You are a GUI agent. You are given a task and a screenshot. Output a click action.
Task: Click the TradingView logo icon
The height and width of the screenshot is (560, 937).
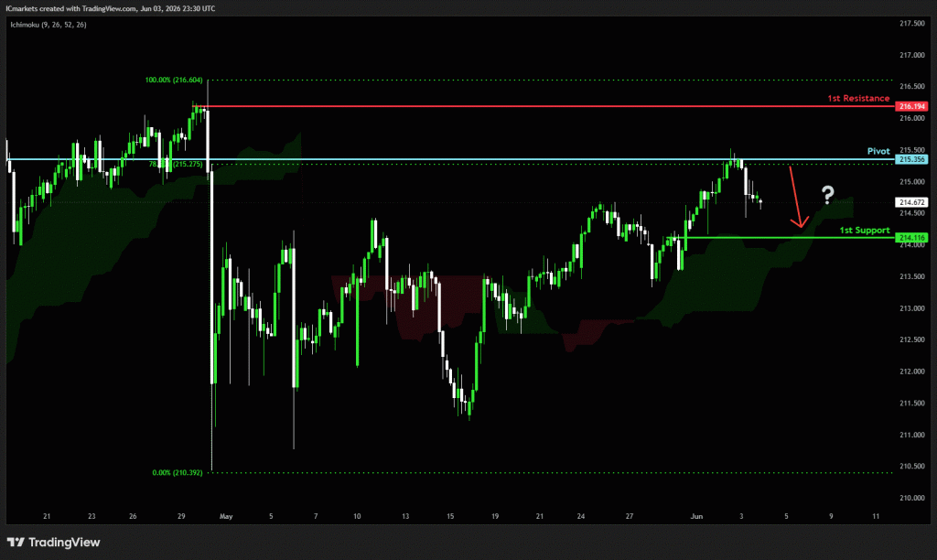[x=16, y=542]
